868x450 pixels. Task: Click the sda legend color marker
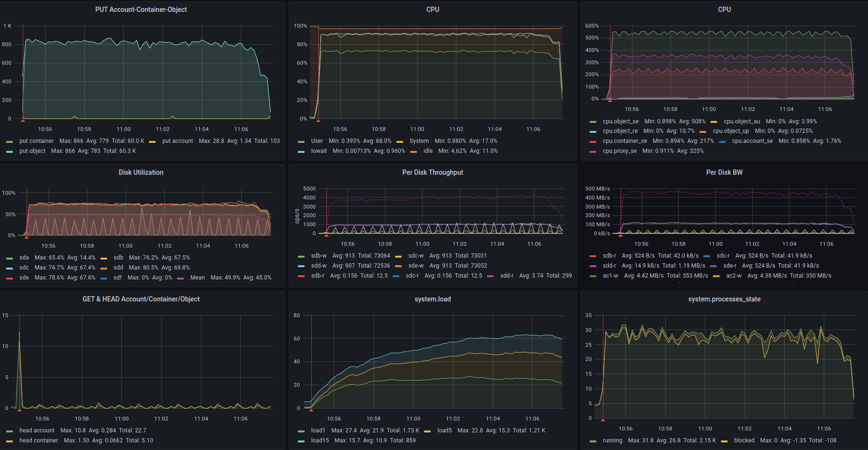pos(10,258)
